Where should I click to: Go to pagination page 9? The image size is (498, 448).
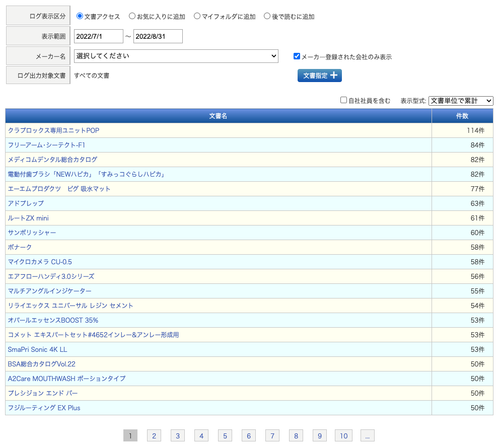point(320,435)
